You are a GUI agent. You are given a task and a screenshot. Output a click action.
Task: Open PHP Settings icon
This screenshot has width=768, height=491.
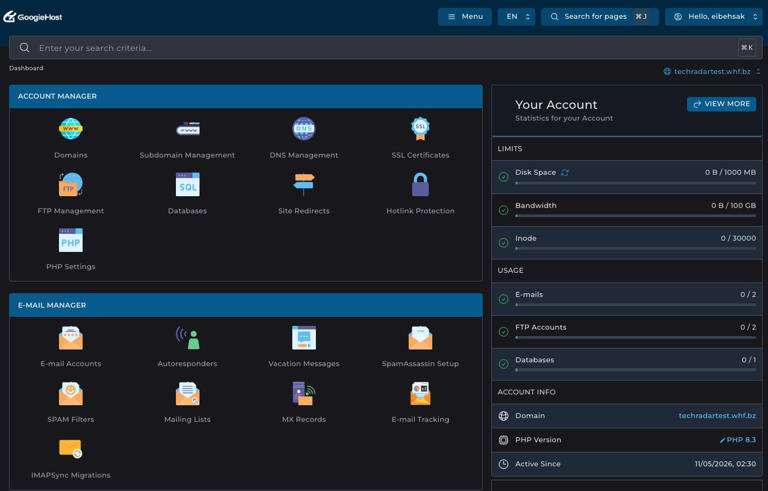tap(71, 241)
